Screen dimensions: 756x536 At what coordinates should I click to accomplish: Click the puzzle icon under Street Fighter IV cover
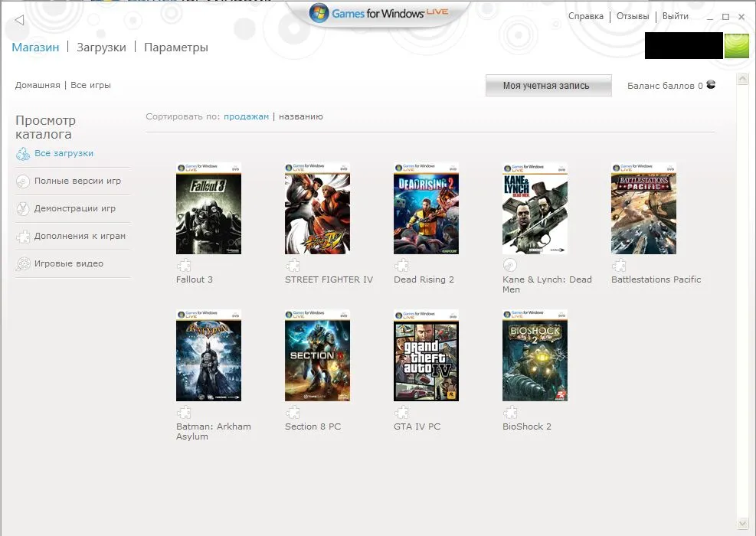coord(293,265)
